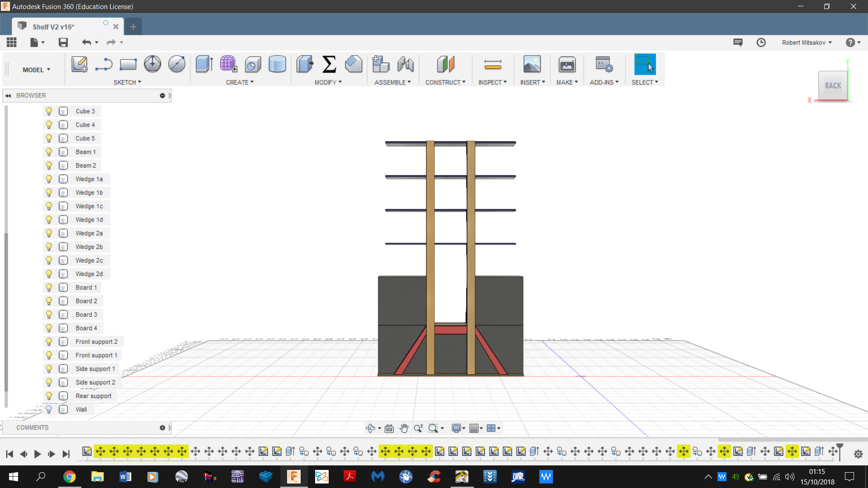
Task: Pick the 2-Point Rectangle tool
Action: 128,64
